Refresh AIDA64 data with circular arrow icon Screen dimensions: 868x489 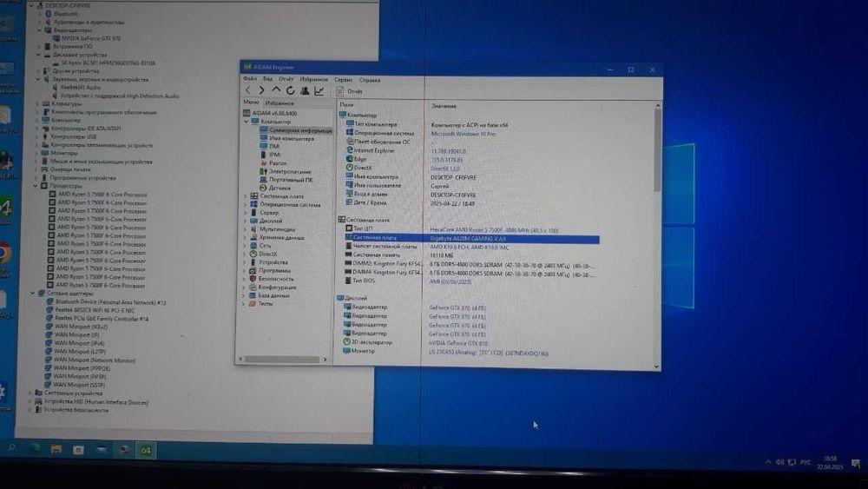click(290, 90)
